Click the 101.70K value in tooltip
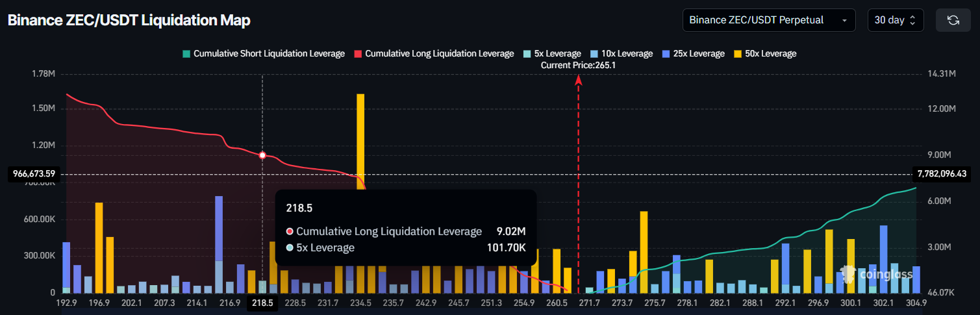This screenshot has height=315, width=980. click(507, 247)
